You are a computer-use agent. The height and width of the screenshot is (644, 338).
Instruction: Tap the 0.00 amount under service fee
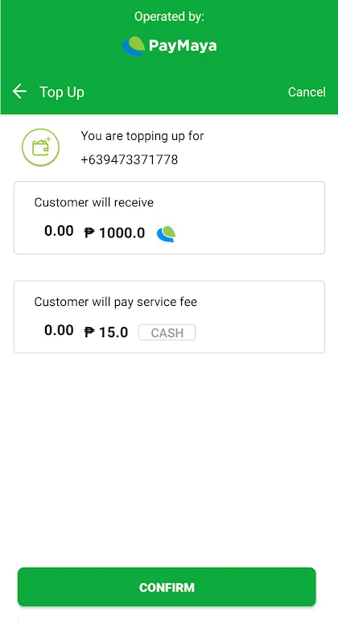pyautogui.click(x=59, y=330)
